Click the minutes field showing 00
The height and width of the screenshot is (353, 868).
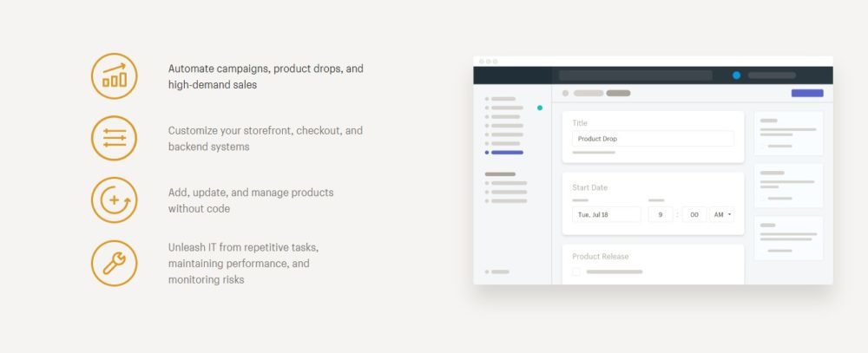[x=694, y=214]
